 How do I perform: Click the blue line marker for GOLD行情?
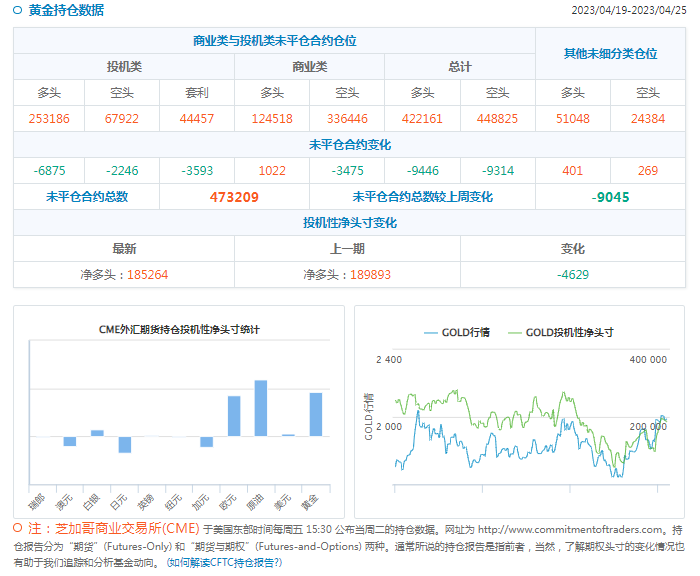click(x=430, y=332)
